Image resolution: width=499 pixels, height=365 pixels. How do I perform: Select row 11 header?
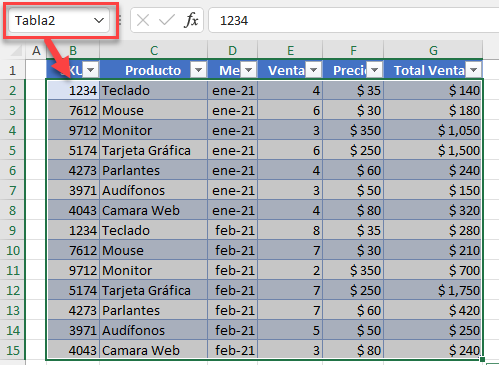(x=13, y=270)
